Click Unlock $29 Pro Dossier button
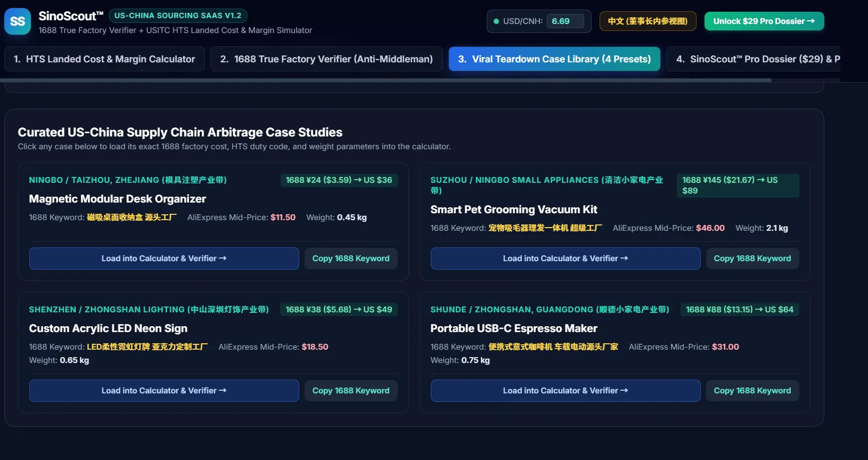The image size is (868, 460). tap(764, 21)
